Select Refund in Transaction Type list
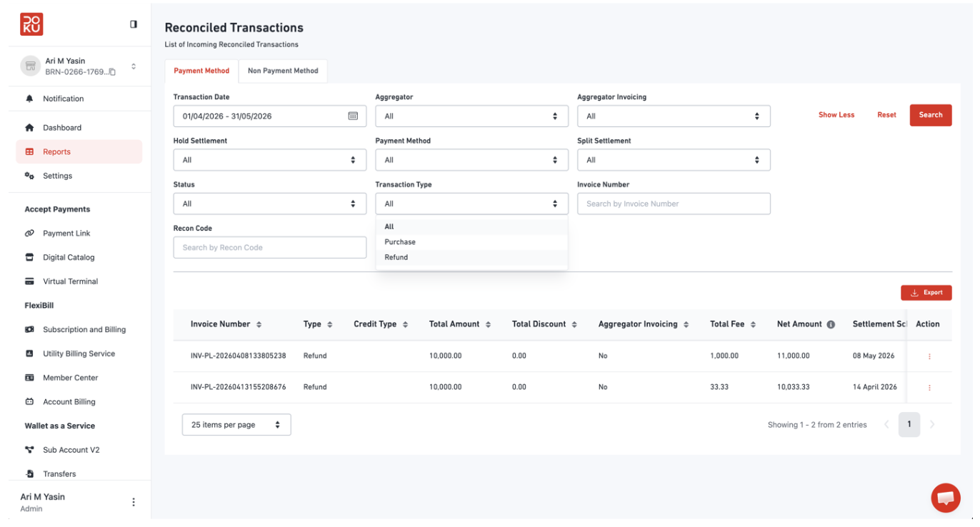Image resolution: width=980 pixels, height=527 pixels. point(472,257)
